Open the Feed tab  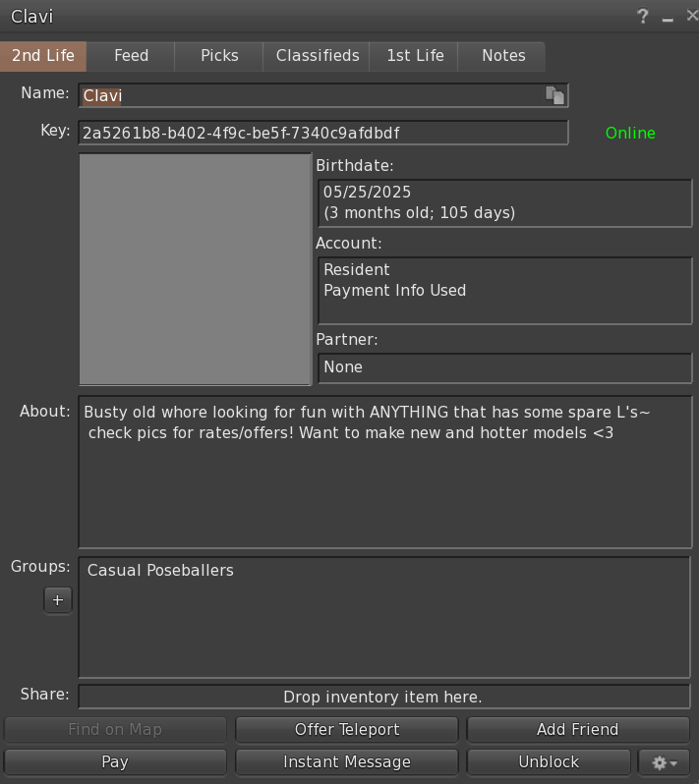131,56
